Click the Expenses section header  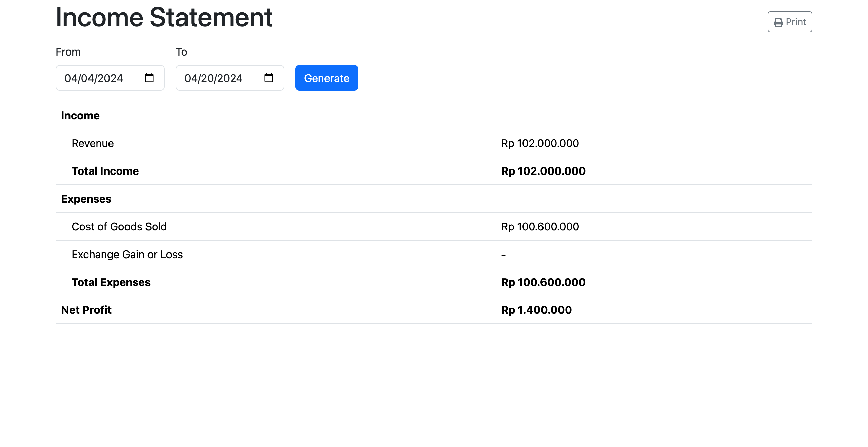(86, 199)
